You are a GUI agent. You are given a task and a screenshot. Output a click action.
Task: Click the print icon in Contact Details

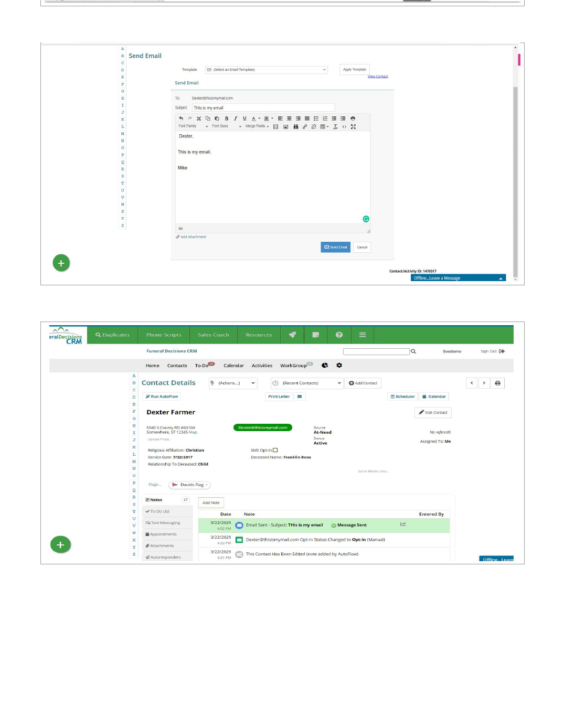tap(497, 383)
